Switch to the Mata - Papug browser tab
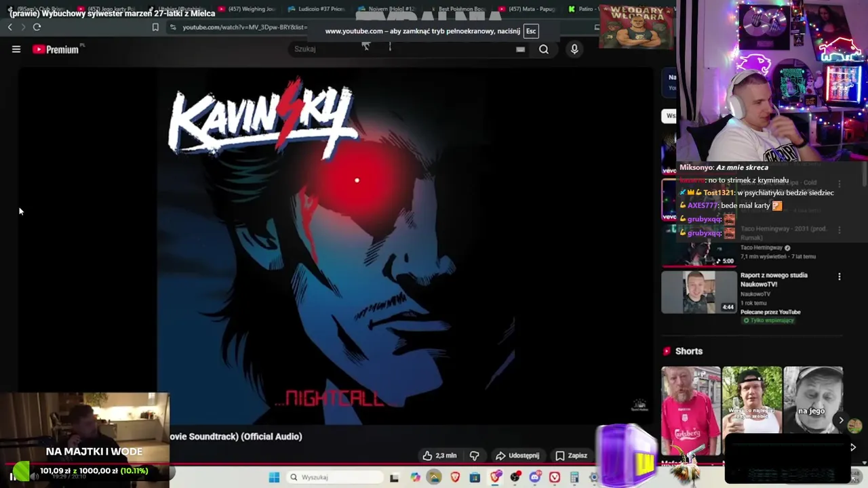868x488 pixels. pyautogui.click(x=528, y=9)
